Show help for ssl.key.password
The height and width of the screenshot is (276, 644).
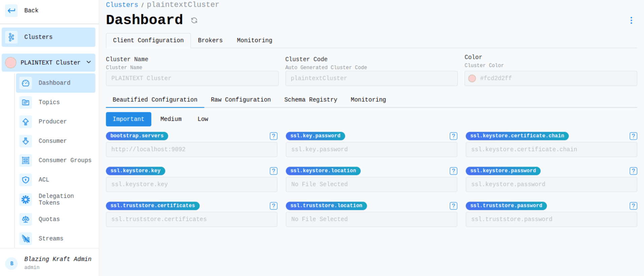(454, 136)
